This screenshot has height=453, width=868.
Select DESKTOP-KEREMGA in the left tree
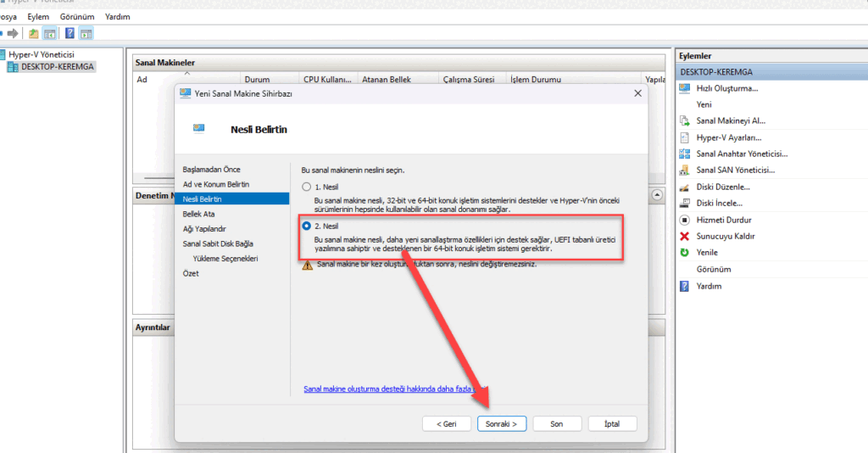(x=58, y=67)
